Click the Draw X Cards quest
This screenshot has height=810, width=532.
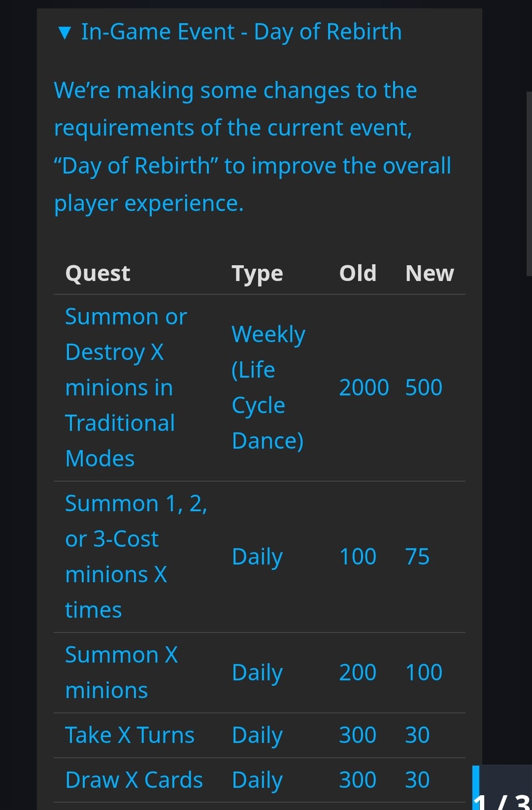(x=134, y=780)
